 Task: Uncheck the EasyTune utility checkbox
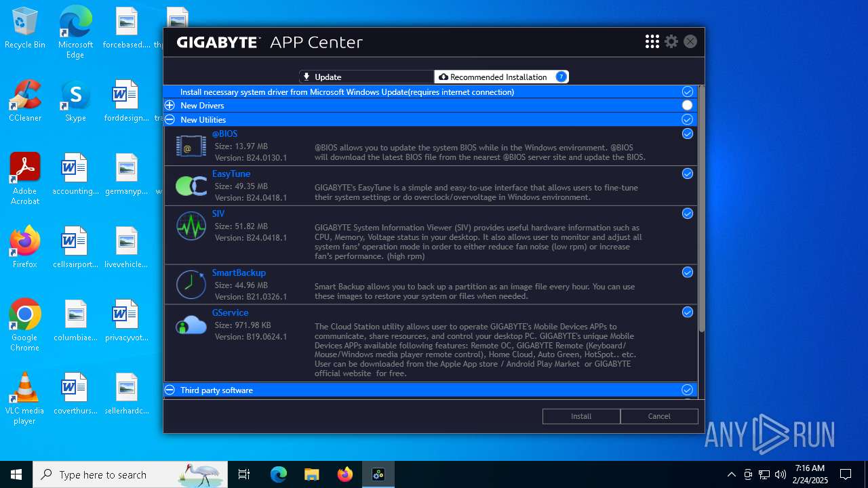pyautogui.click(x=688, y=174)
